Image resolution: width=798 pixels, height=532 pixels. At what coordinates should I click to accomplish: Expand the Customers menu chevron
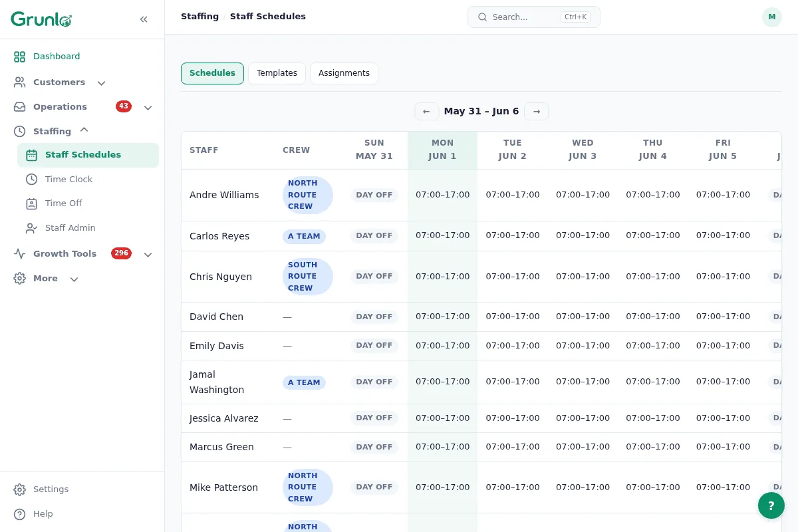click(101, 83)
